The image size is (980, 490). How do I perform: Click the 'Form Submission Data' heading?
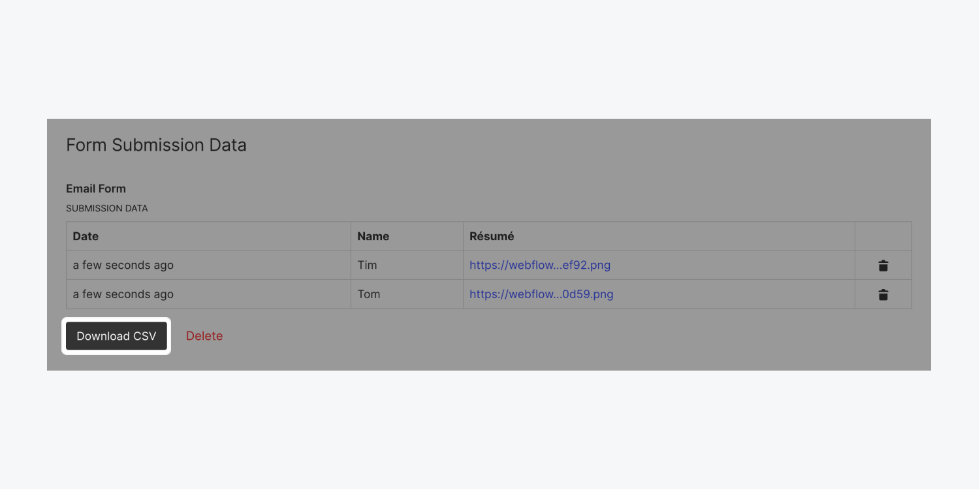tap(157, 145)
